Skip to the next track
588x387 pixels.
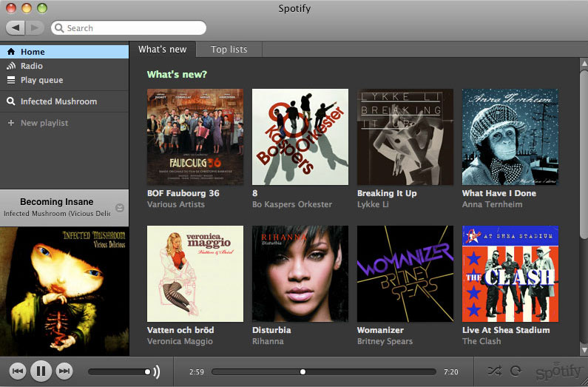[x=64, y=371]
